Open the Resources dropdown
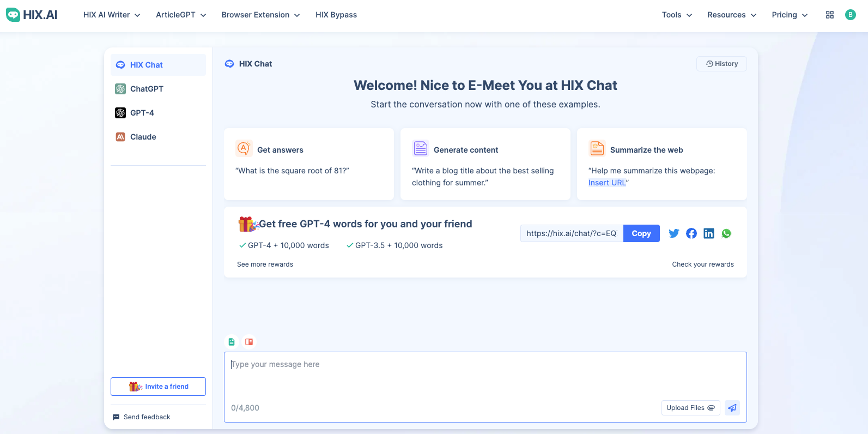The width and height of the screenshot is (868, 434). point(732,15)
